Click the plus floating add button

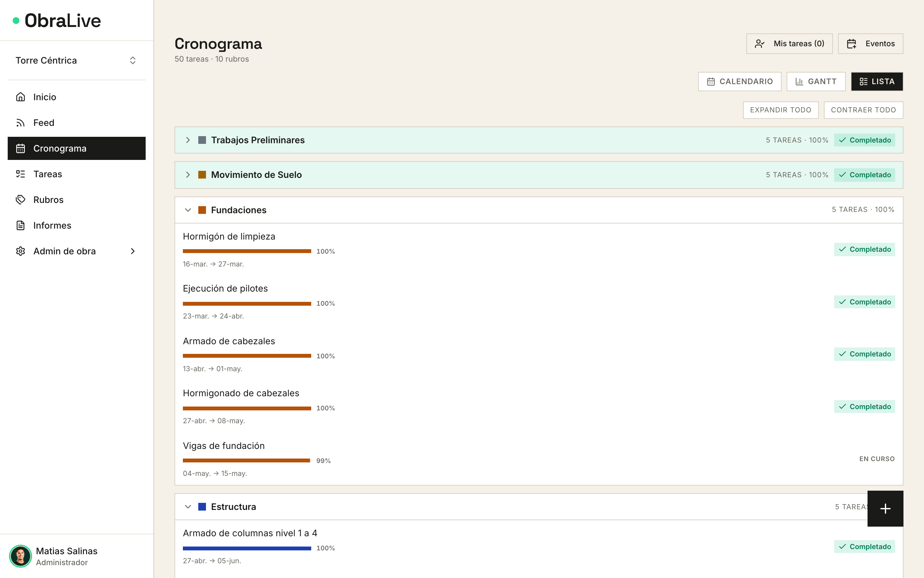[x=885, y=508]
